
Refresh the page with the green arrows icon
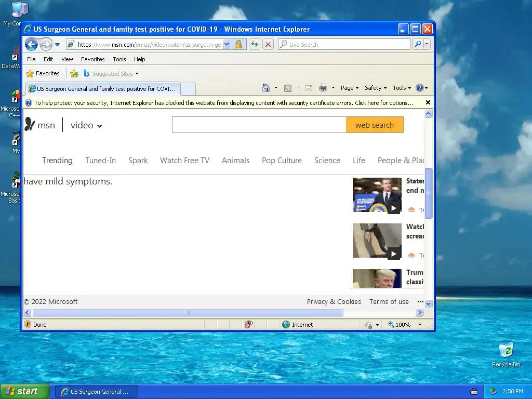click(255, 45)
